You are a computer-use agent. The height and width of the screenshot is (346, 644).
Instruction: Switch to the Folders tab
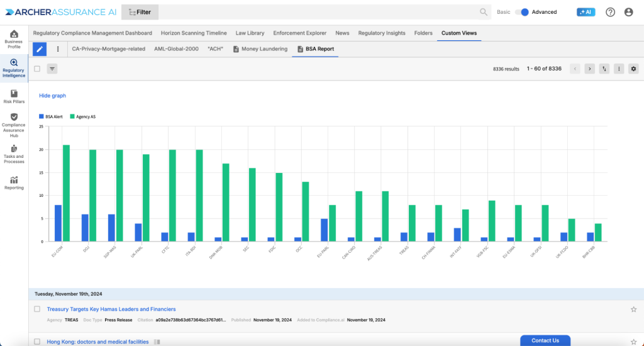pos(423,33)
